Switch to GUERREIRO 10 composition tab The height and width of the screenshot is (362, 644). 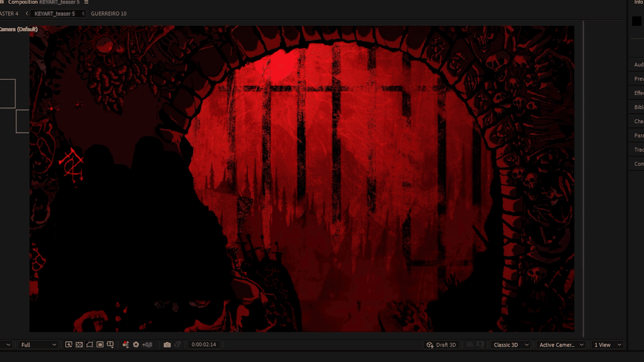[x=109, y=13]
